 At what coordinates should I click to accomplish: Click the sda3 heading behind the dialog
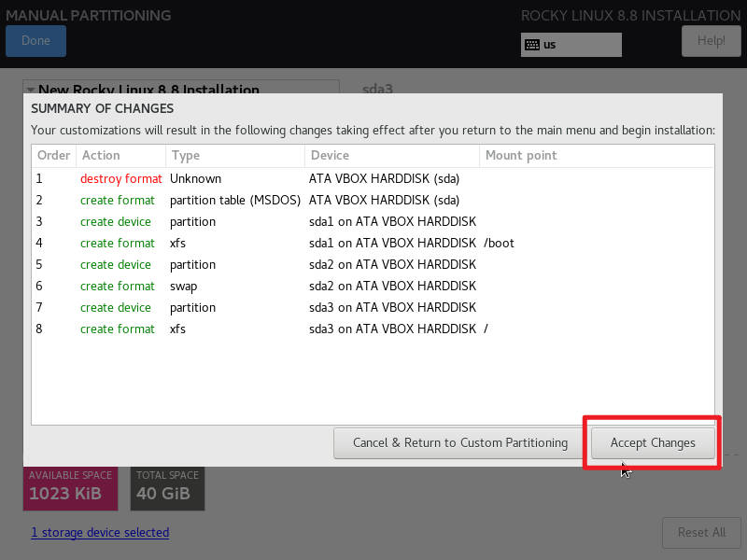[377, 89]
